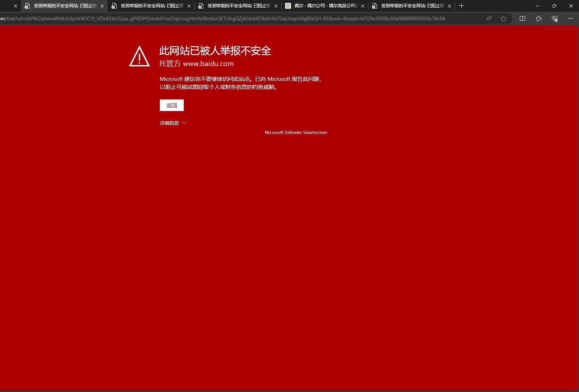Open the Settings and more ellipsis menu

pyautogui.click(x=570, y=19)
